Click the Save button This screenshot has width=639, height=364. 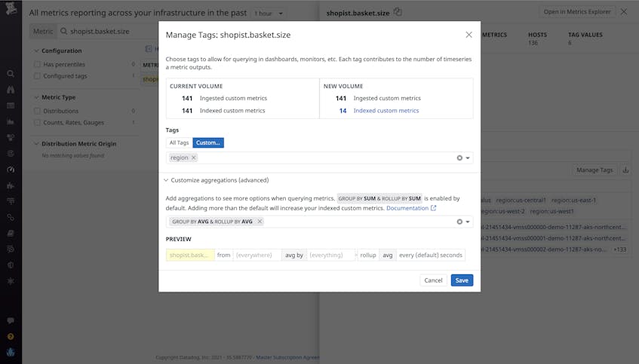[462, 280]
